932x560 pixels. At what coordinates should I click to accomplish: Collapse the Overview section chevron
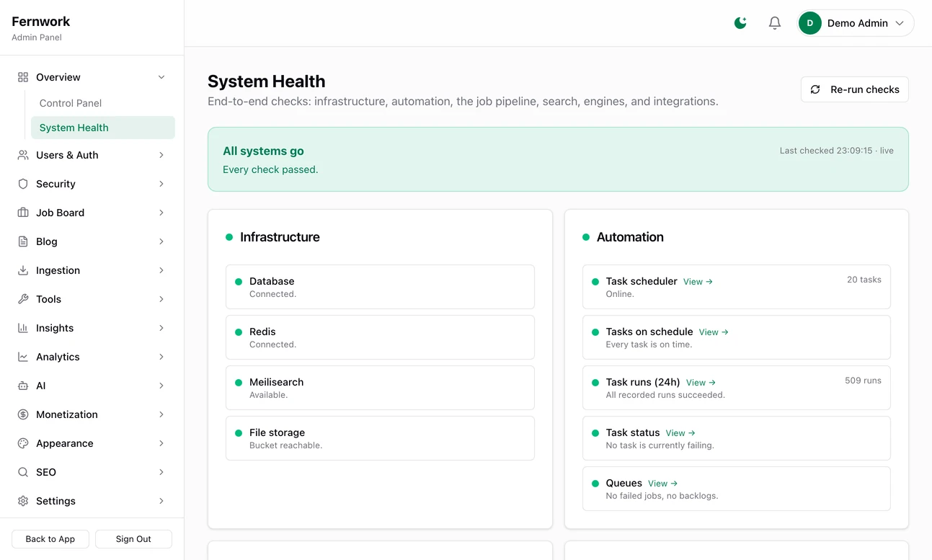(x=161, y=77)
